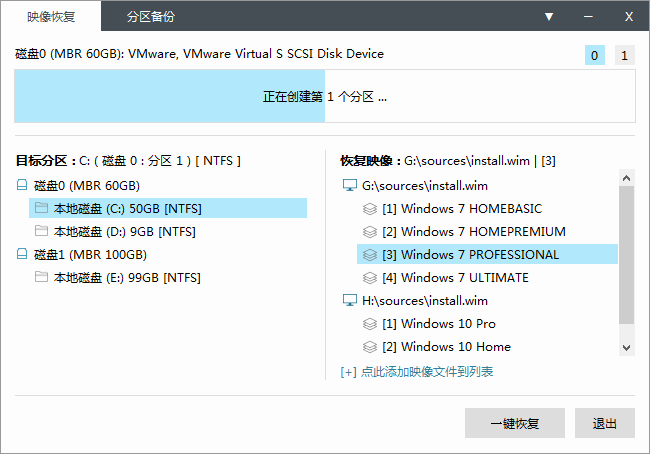Screen dimensions: 650x454
Task: Click the monitor icon for H:\sources\install.wim
Action: tap(349, 300)
